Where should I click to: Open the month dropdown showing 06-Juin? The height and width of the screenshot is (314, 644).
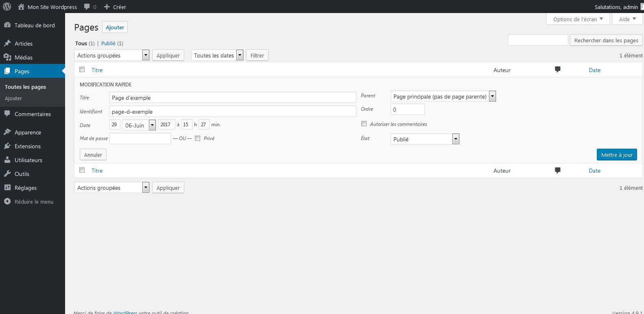click(139, 125)
